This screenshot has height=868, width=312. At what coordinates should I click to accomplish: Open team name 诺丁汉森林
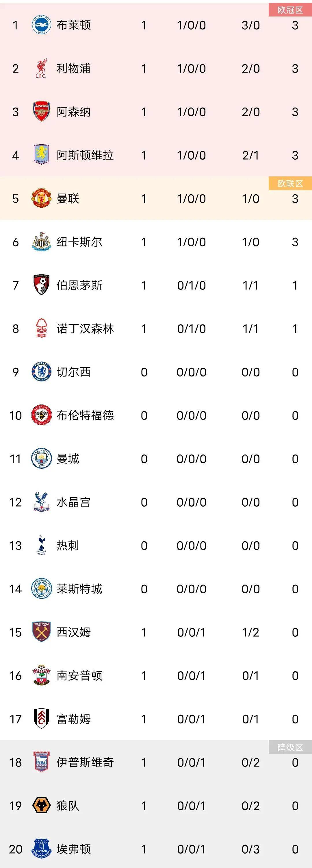point(85,329)
